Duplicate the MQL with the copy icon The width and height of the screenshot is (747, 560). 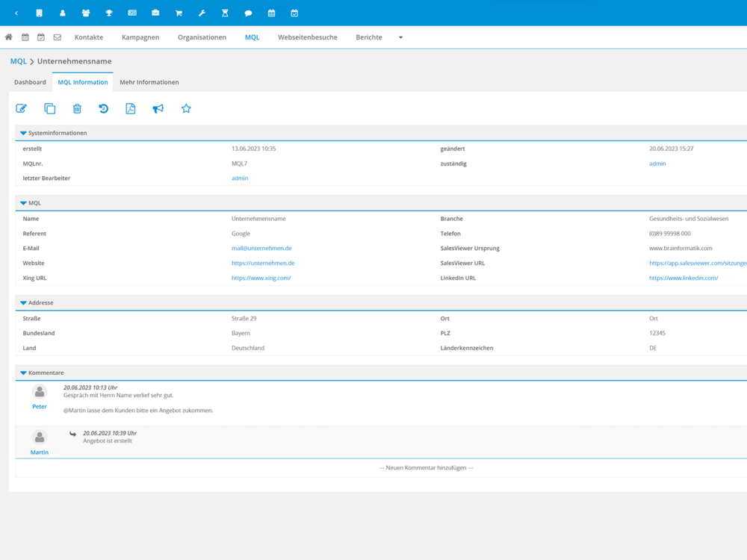(49, 109)
